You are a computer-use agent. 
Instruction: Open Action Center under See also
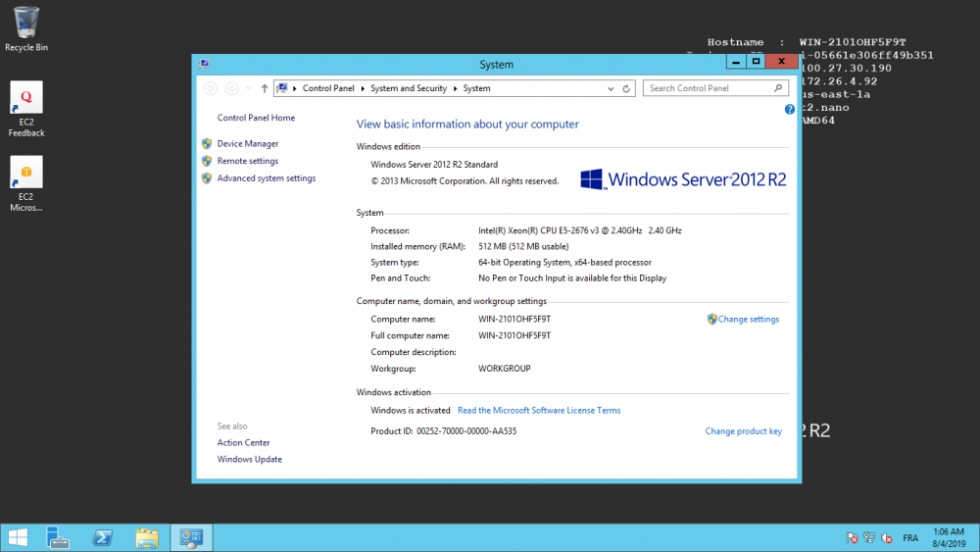pos(243,442)
